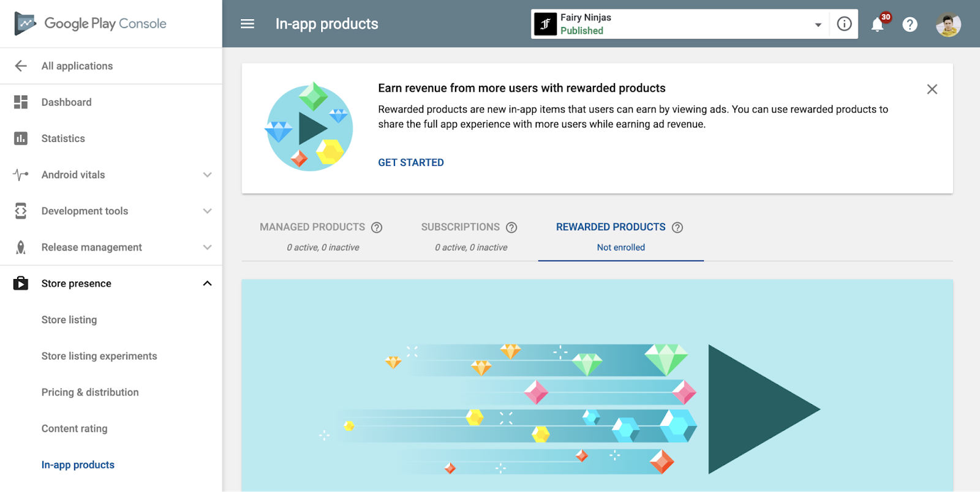Select the Statistics bar-chart icon

pos(20,138)
